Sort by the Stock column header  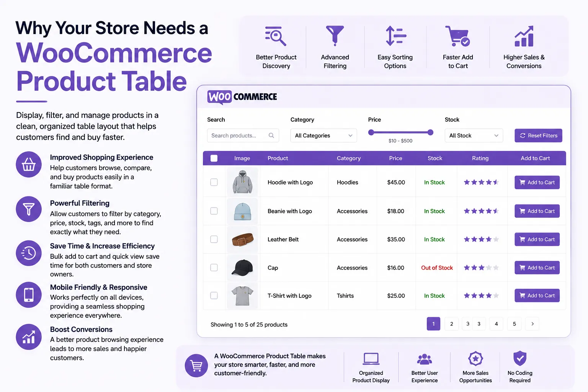435,158
